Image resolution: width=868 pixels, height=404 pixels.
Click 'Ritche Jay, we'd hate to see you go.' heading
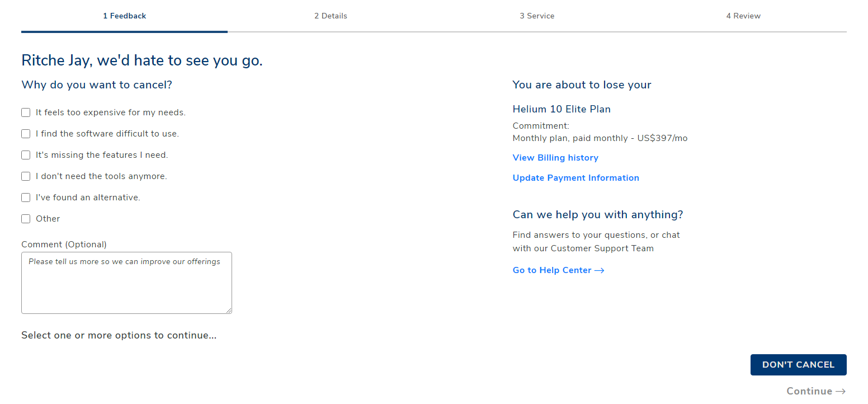142,60
